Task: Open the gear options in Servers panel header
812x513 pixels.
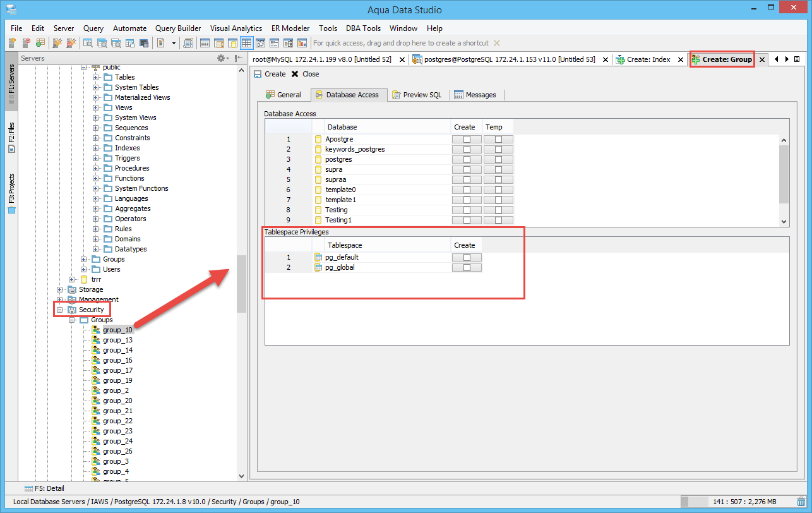Action: pos(222,58)
